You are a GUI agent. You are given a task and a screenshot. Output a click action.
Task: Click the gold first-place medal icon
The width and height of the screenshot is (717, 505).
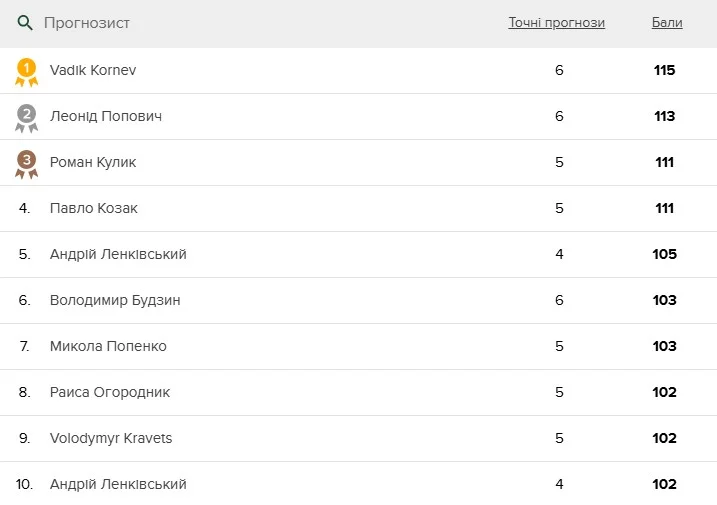coord(26,71)
